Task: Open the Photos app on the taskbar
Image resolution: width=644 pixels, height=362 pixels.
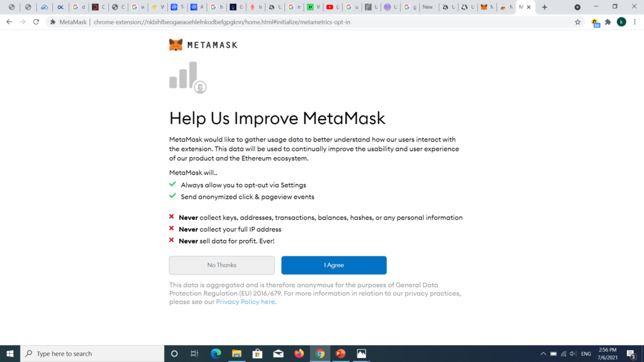Action: coord(362,353)
